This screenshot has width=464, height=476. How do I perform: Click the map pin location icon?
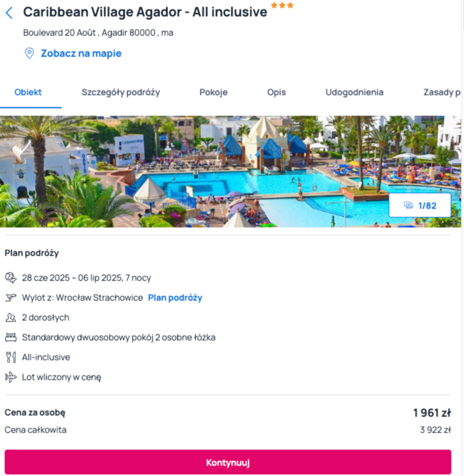tap(29, 53)
